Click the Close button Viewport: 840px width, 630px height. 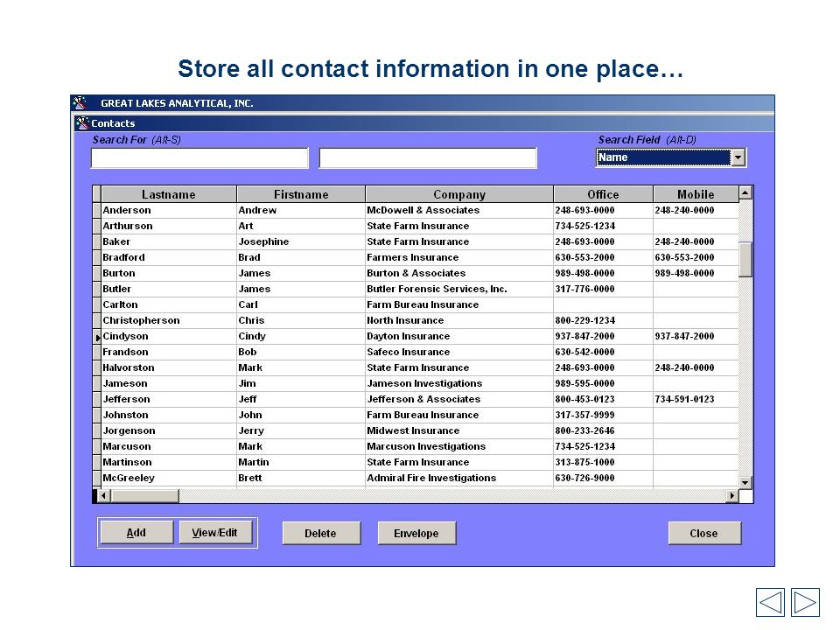(703, 533)
